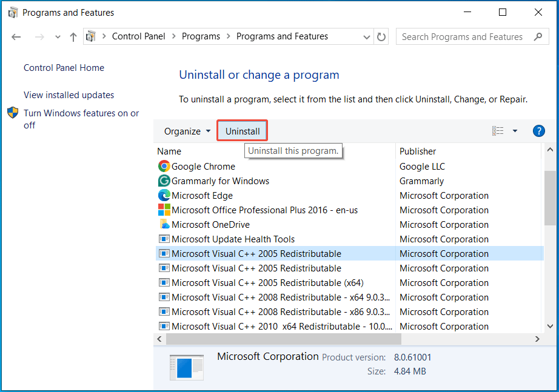
Task: Open Programs from the breadcrumb path
Action: 201,36
